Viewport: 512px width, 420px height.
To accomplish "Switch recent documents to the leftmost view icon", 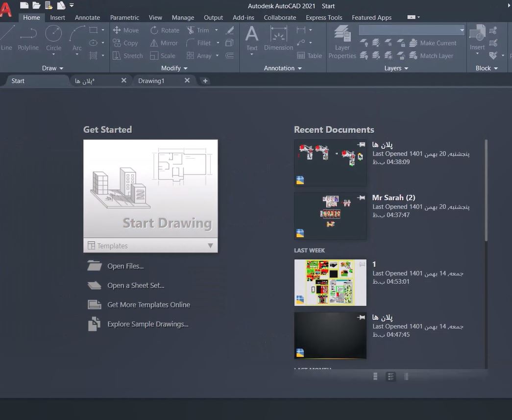I will click(375, 376).
